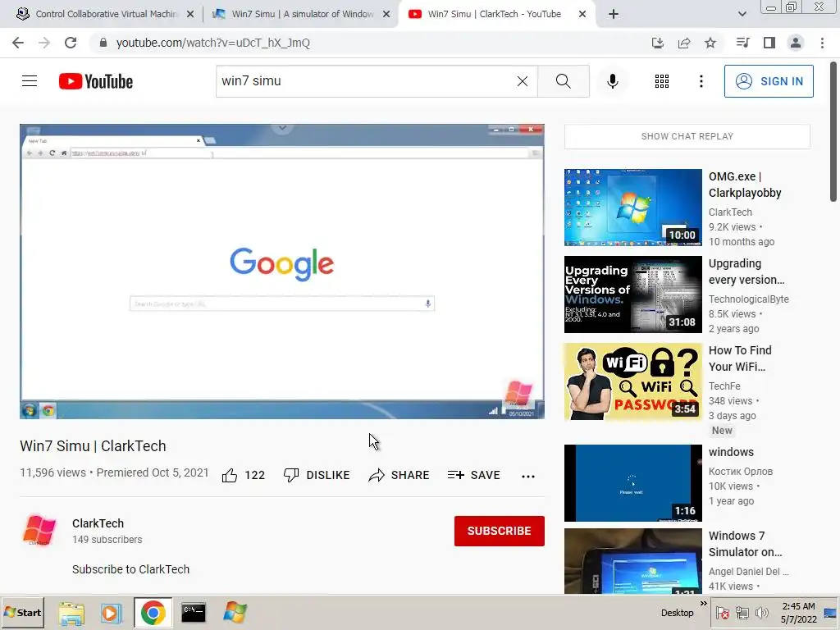This screenshot has width=840, height=630.
Task: Click the red Subscribe button
Action: (x=500, y=531)
